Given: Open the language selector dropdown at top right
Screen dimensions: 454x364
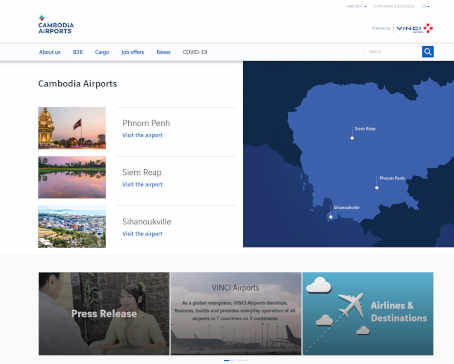Looking at the screenshot, I should [426, 6].
